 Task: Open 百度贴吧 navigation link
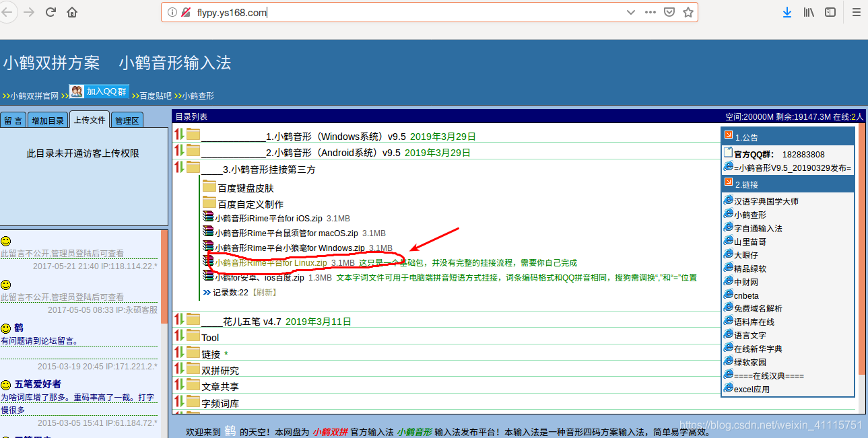(156, 96)
